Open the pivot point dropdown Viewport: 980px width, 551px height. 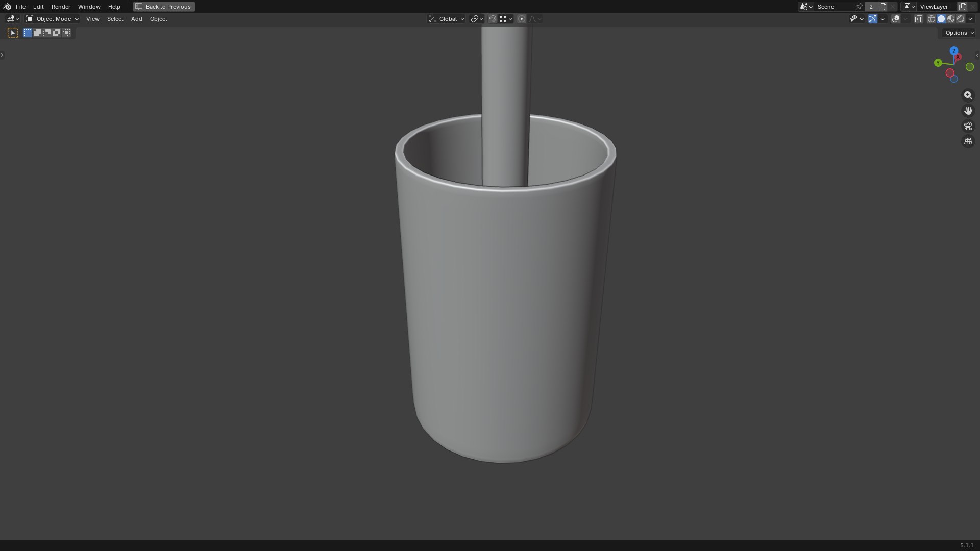[x=477, y=19]
